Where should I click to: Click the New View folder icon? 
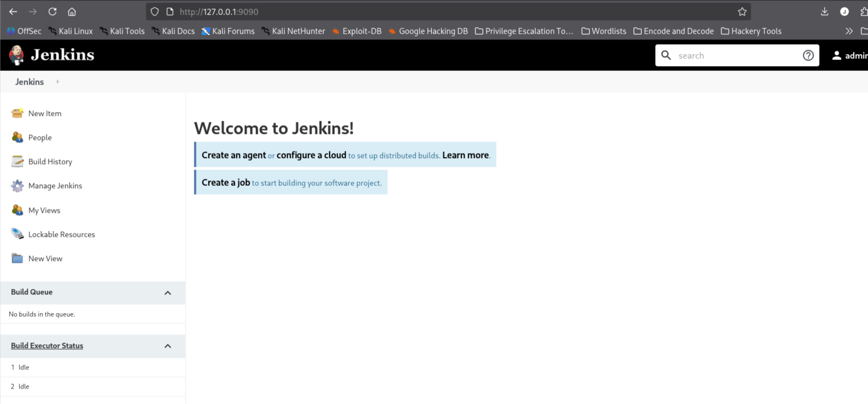pyautogui.click(x=17, y=258)
